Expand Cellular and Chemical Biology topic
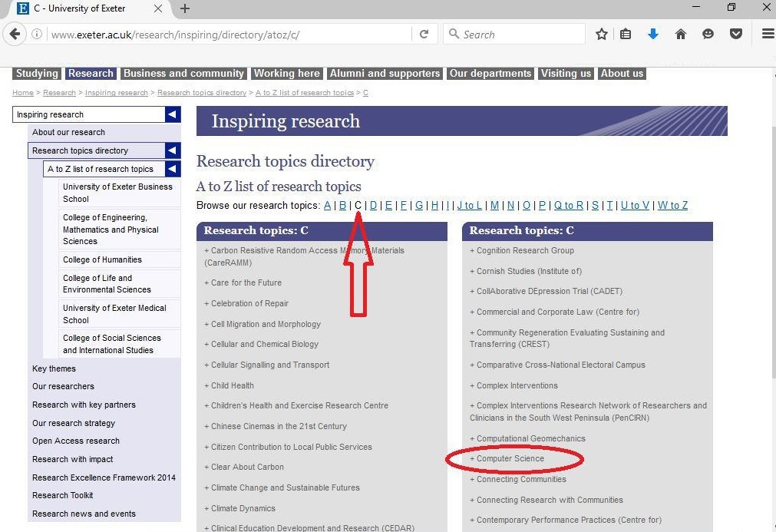The image size is (776, 532). point(261,344)
